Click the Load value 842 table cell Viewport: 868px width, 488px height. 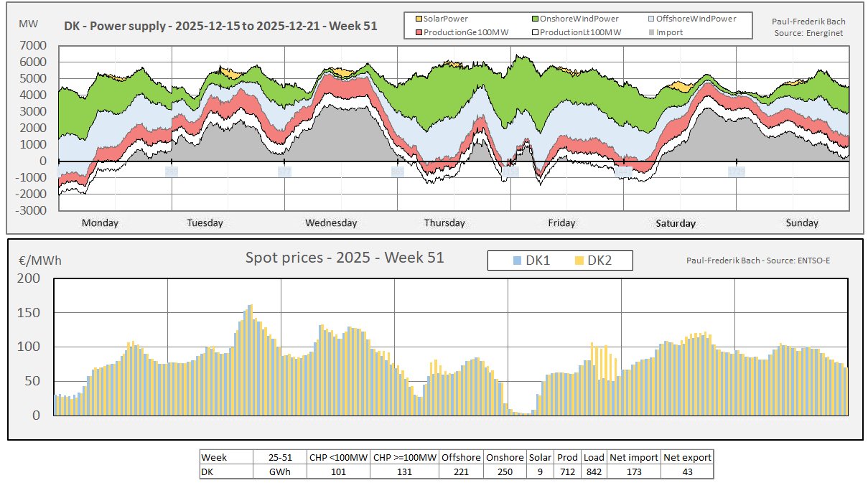tap(594, 471)
